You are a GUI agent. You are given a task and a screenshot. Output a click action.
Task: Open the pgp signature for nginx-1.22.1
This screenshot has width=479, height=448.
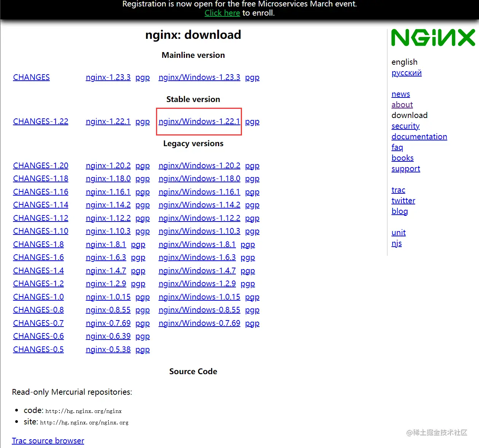142,121
